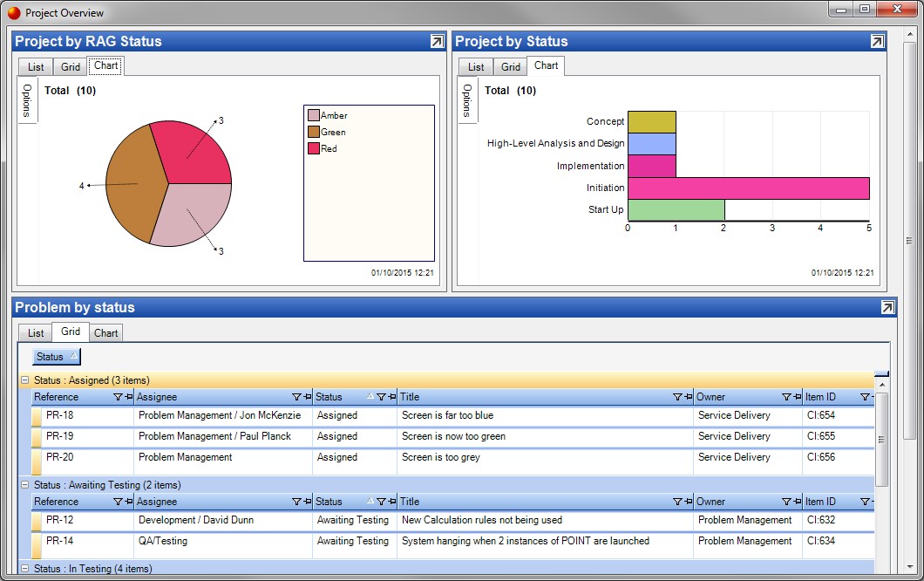
Task: Select the PR-20 row reference
Action: click(x=59, y=456)
